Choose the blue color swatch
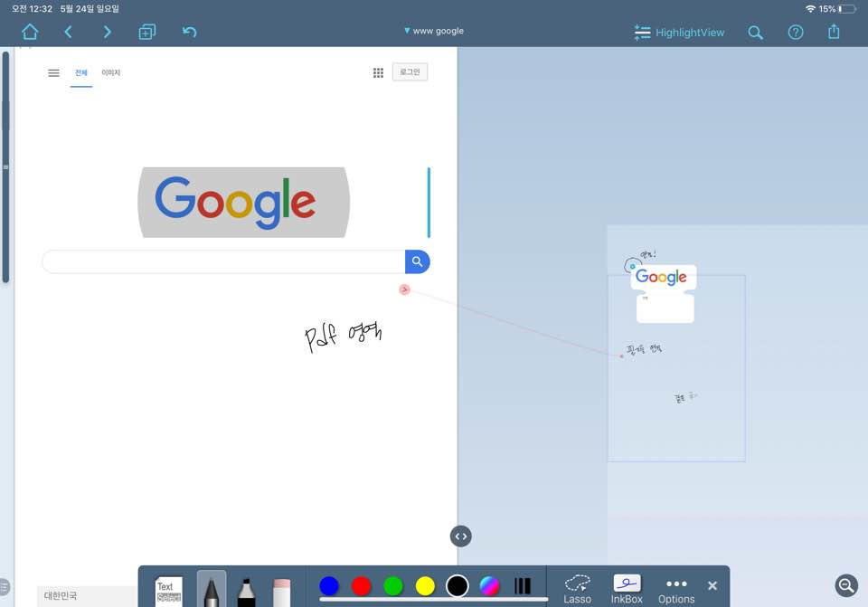 coord(329,585)
